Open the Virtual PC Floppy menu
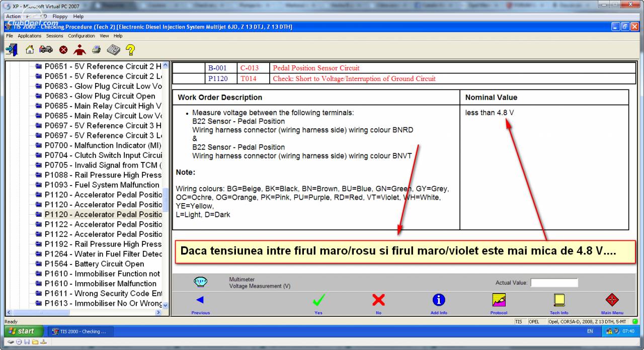The height and width of the screenshot is (350, 644). (60, 17)
